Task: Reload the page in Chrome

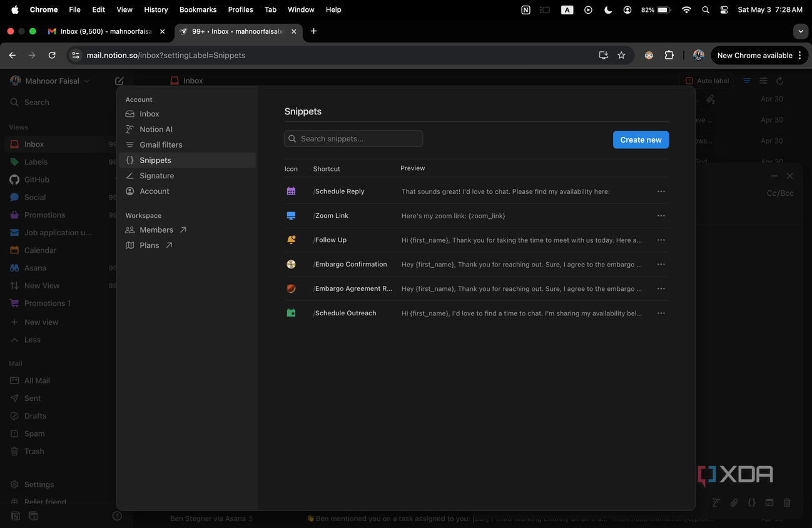Action: pyautogui.click(x=52, y=55)
